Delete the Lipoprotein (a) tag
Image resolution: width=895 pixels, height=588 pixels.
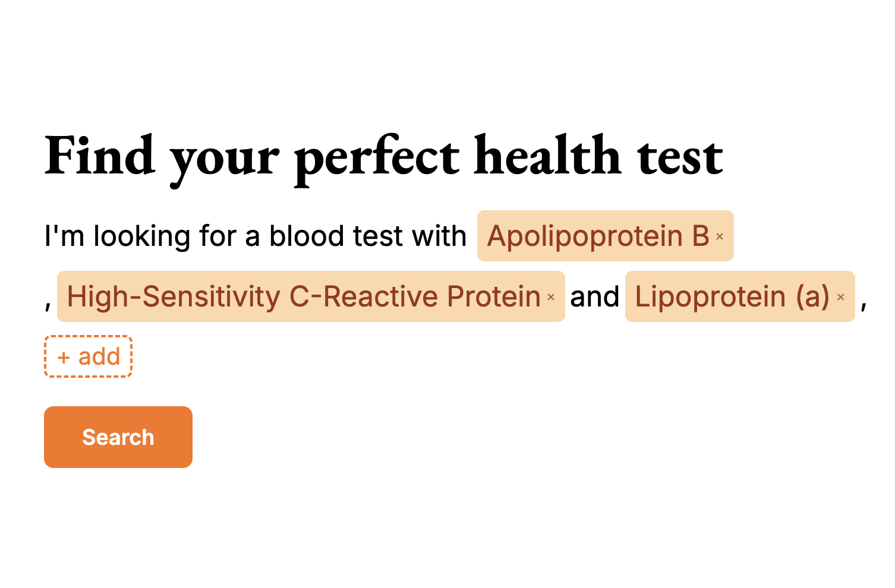840,297
